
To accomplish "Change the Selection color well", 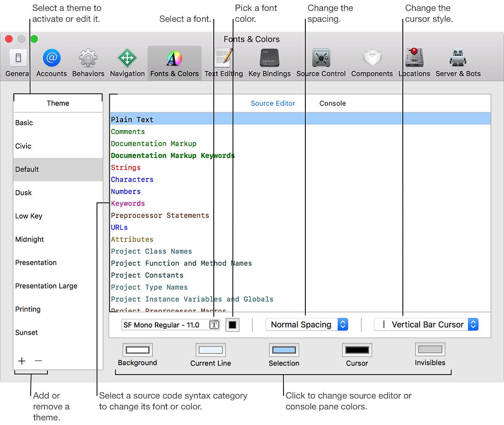I will (284, 350).
